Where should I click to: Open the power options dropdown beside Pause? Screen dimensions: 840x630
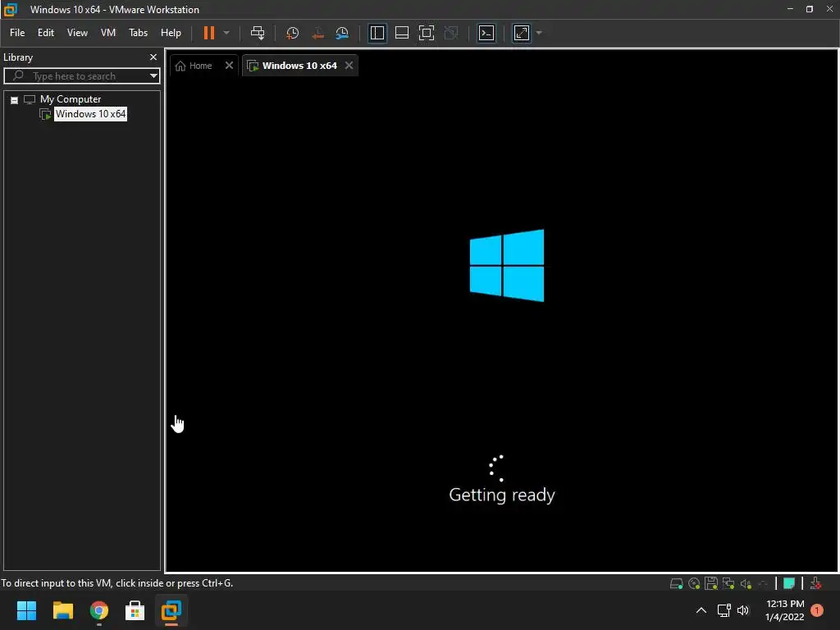[226, 33]
